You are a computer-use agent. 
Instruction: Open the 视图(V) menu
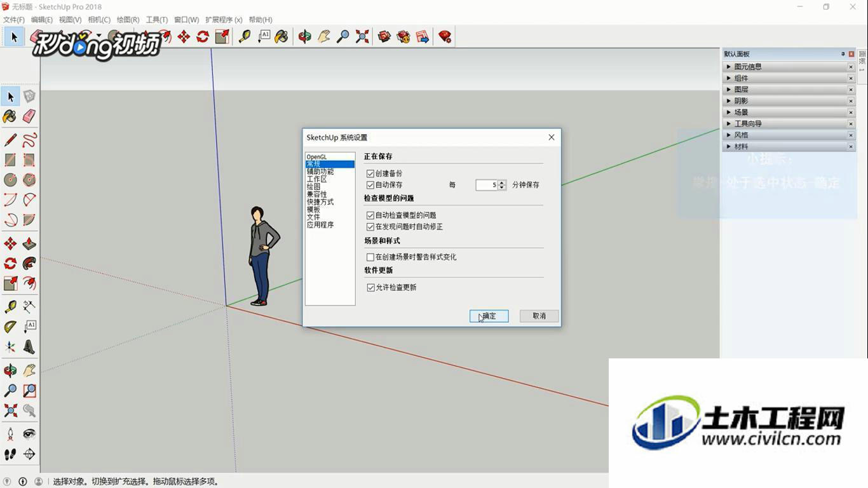tap(70, 20)
